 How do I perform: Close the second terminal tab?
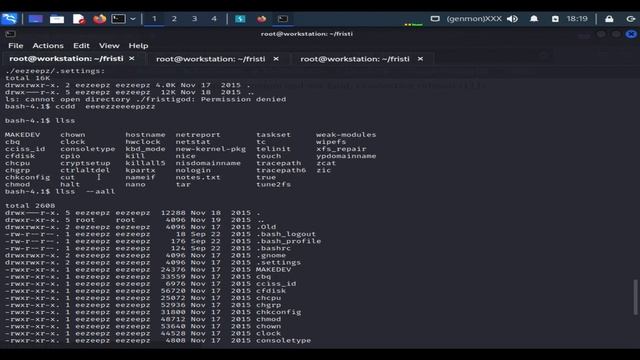point(276,59)
